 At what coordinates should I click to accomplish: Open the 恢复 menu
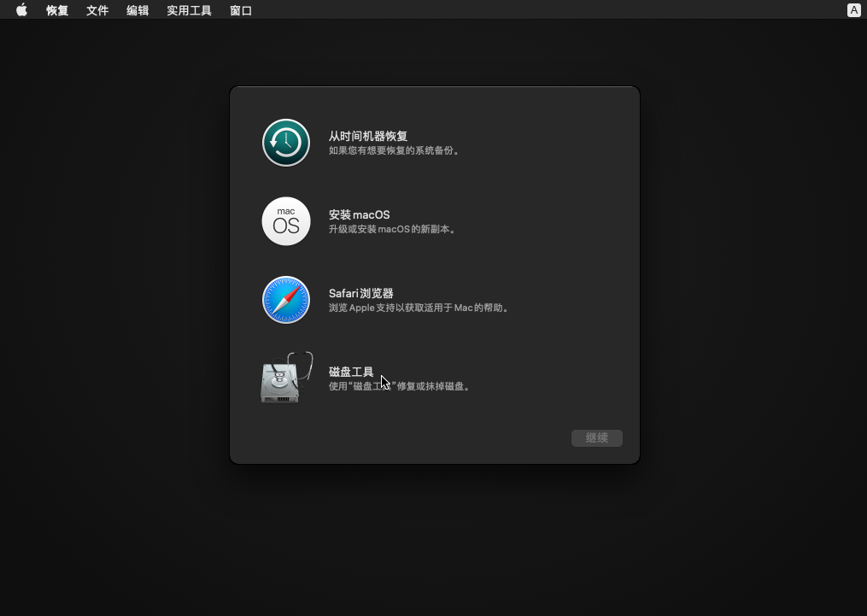(57, 10)
